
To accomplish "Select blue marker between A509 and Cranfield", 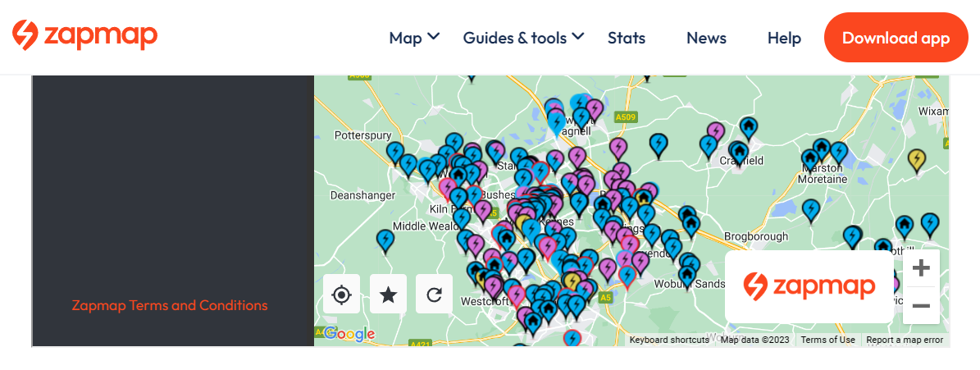I will click(659, 145).
